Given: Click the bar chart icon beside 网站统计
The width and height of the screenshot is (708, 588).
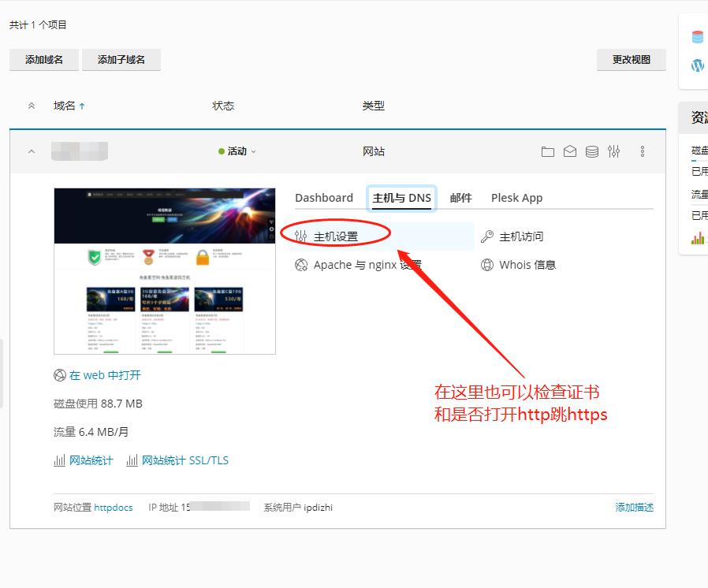Looking at the screenshot, I should 60,460.
